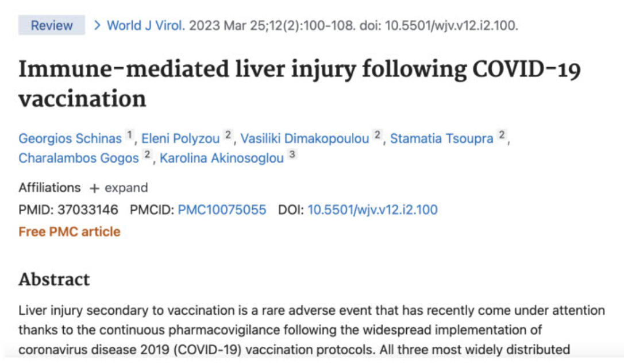Click affiliation superscript 2 after Polyzou
Image resolution: width=624 pixels, height=364 pixels.
(228, 135)
